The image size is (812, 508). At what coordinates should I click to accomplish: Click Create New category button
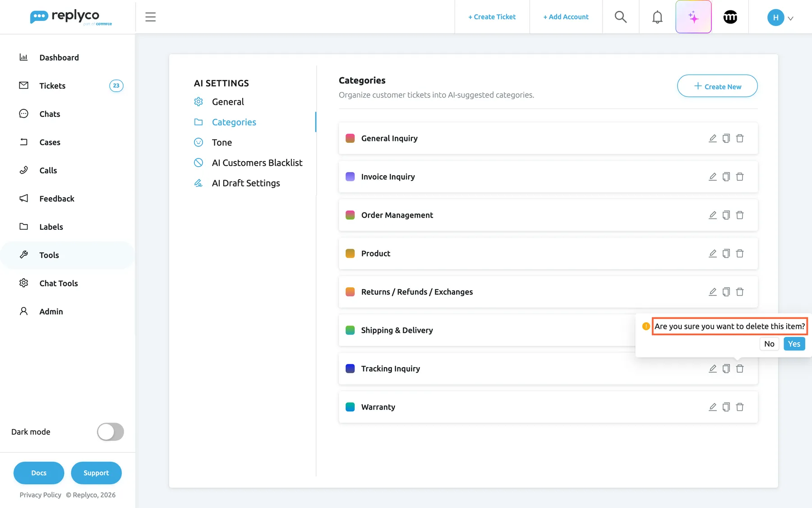[717, 86]
